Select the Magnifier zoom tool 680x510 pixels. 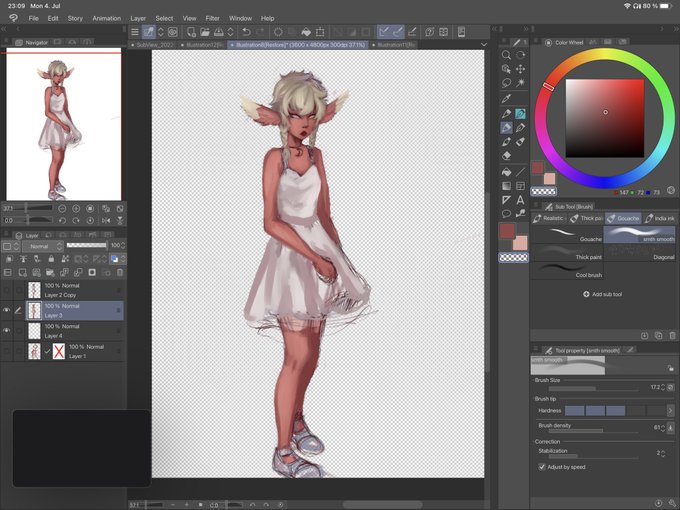pyautogui.click(x=507, y=55)
